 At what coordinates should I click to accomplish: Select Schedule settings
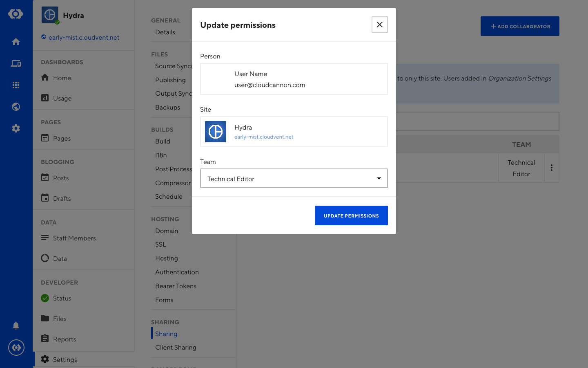coord(169,197)
